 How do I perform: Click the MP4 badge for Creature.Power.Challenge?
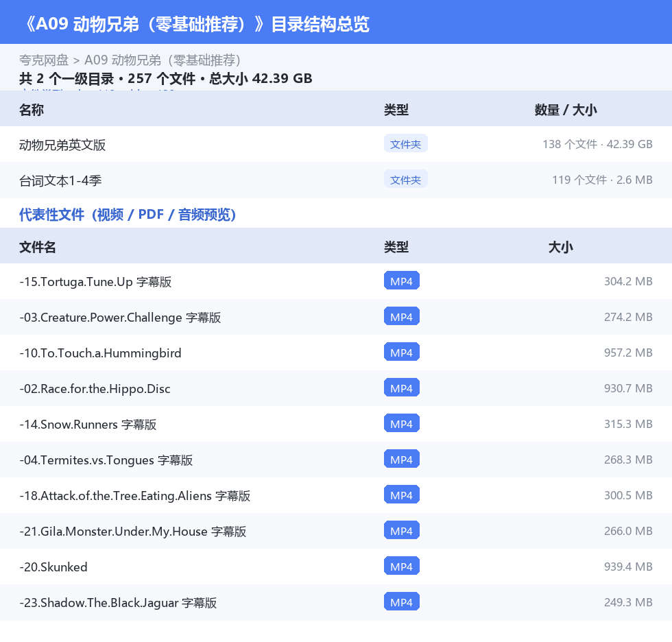tap(402, 316)
